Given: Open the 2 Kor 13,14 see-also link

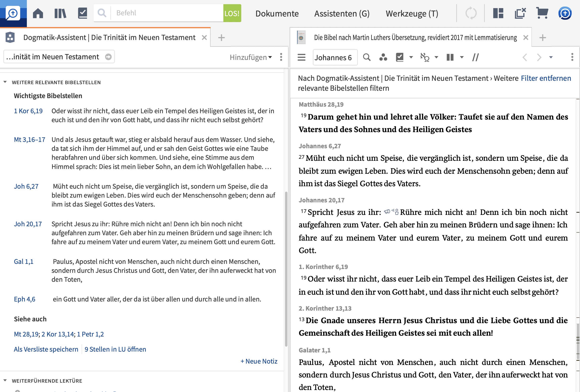Looking at the screenshot, I should point(58,334).
